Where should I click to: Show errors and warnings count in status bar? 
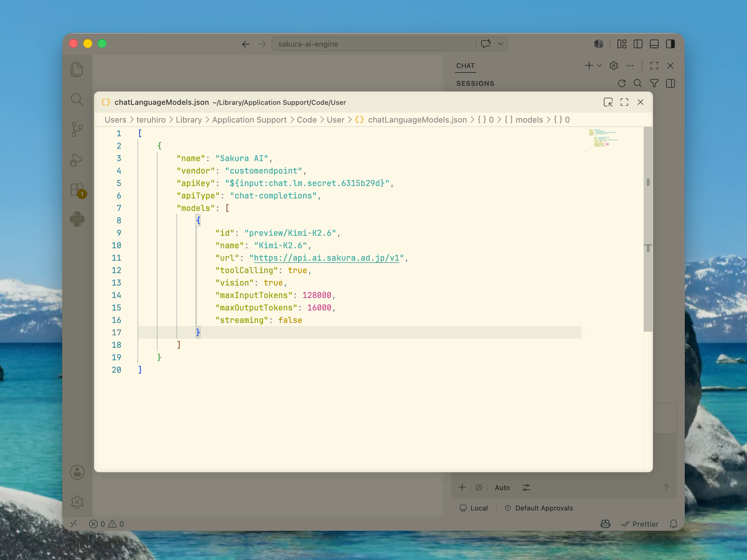pyautogui.click(x=106, y=524)
